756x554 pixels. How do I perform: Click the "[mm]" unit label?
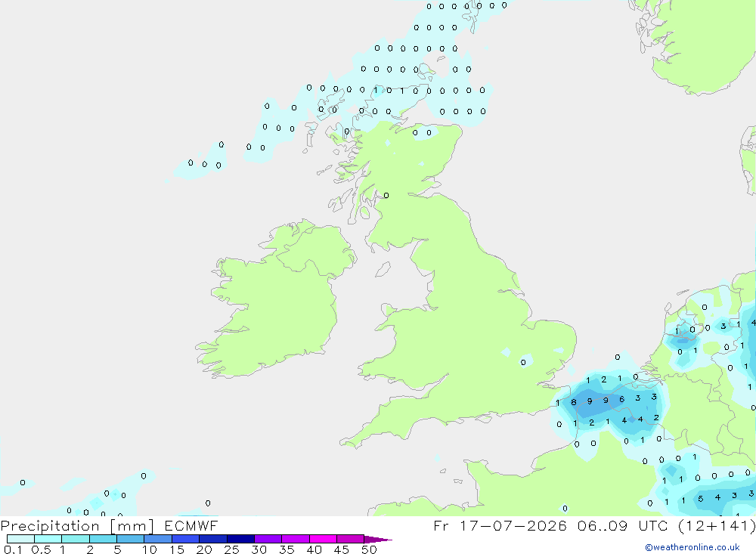pos(132,526)
